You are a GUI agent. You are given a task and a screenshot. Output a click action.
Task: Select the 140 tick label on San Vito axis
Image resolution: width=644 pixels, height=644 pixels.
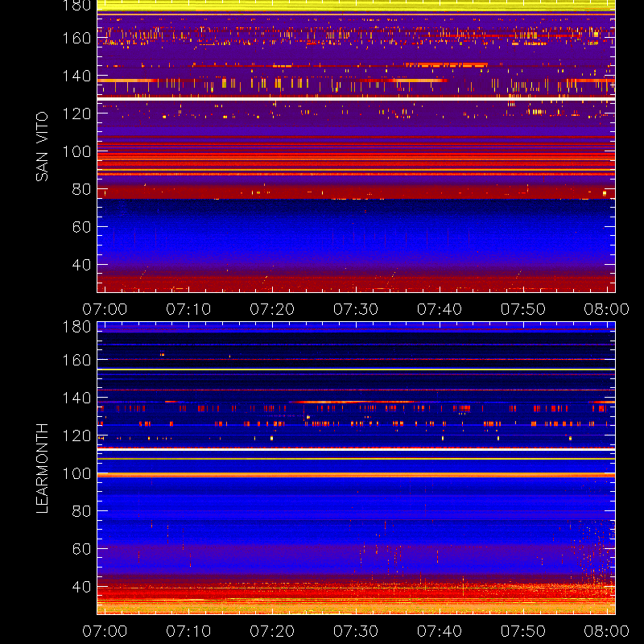[x=76, y=76]
